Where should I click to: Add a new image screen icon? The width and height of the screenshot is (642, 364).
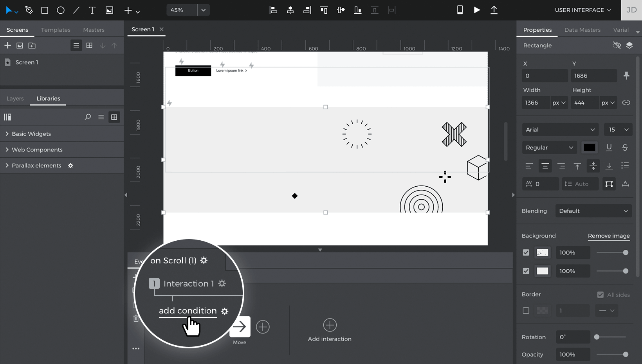(x=20, y=46)
